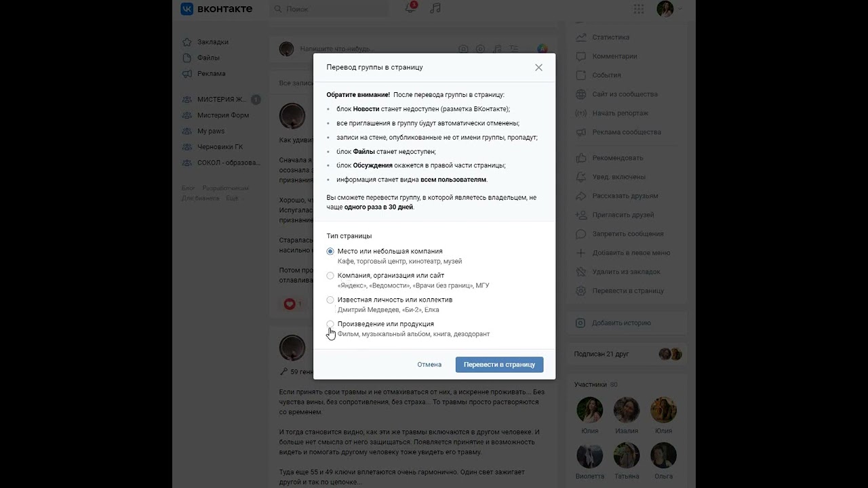Click the Перевести в страницу gear icon

[580, 291]
